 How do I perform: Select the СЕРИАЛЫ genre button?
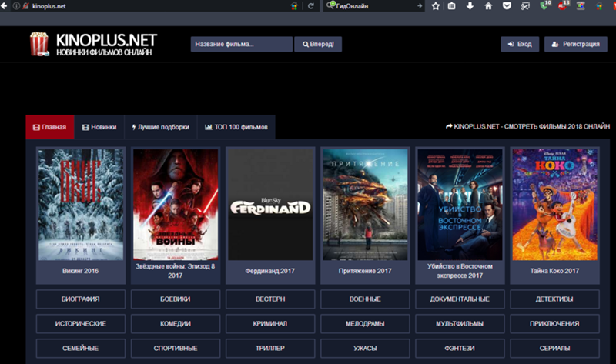click(554, 349)
